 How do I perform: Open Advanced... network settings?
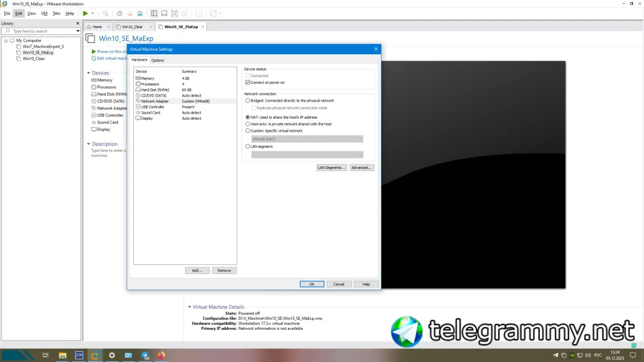click(362, 167)
